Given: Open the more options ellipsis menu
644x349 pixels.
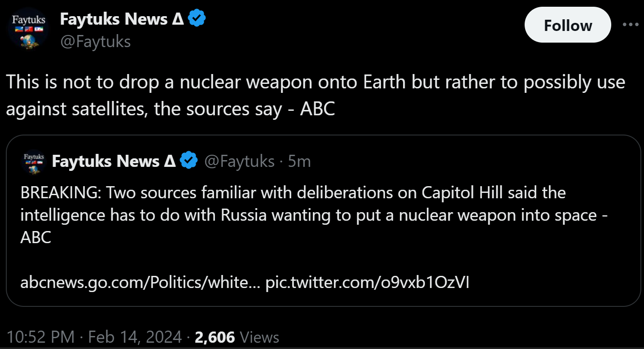Looking at the screenshot, I should point(631,25).
